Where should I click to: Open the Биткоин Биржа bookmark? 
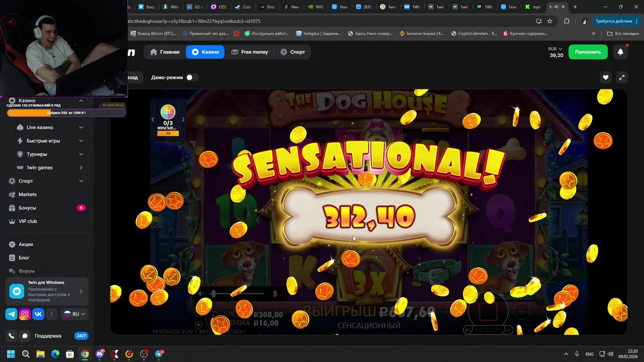tap(422, 34)
